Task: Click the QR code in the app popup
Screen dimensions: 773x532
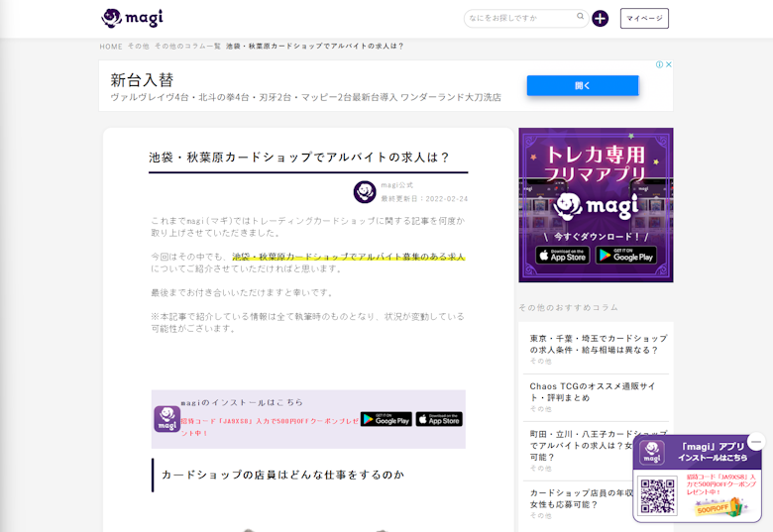Action: click(x=657, y=496)
